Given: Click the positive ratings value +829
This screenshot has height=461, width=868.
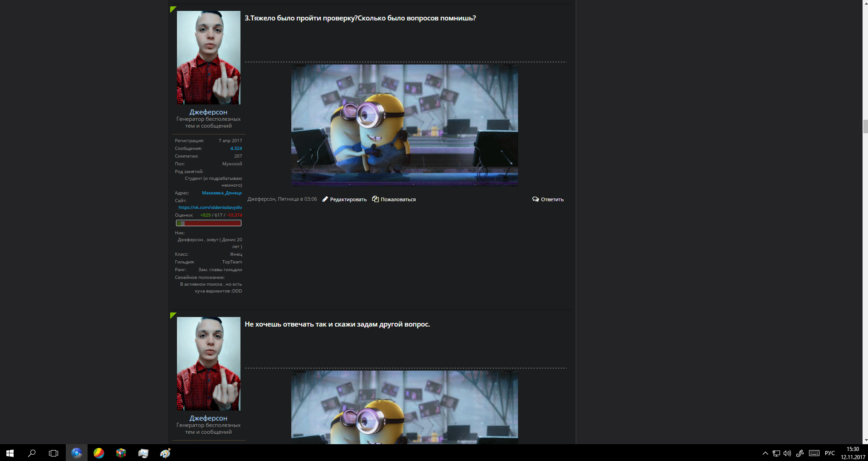Looking at the screenshot, I should click(x=205, y=215).
